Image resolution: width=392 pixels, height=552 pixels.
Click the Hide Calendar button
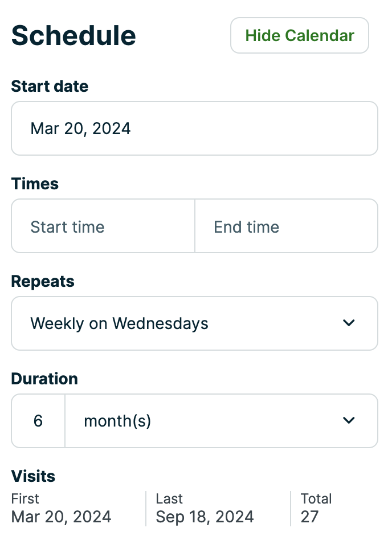tap(299, 35)
